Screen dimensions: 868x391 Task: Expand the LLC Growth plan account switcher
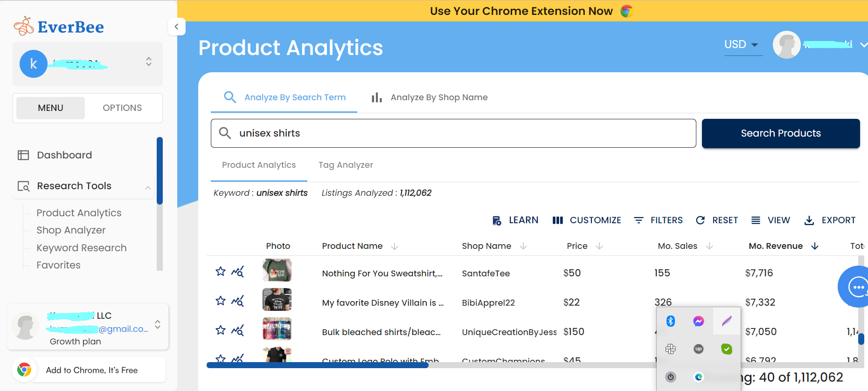point(158,324)
